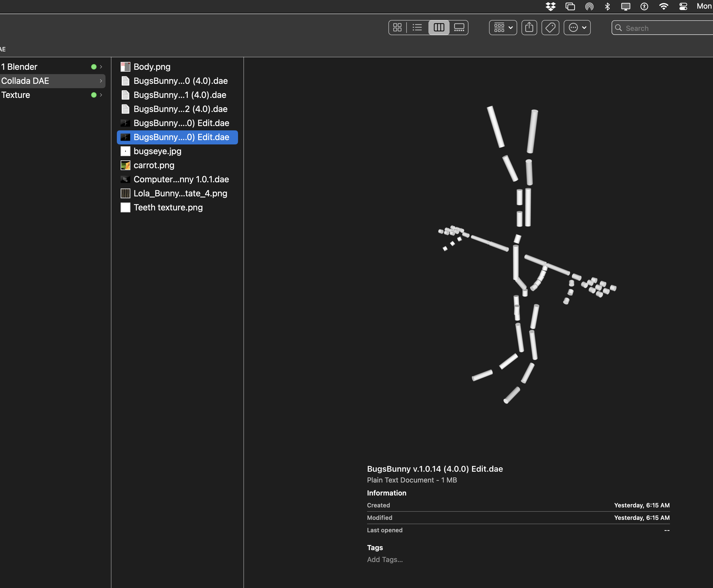
Task: Click the green tag dot on Texture
Action: tap(94, 95)
